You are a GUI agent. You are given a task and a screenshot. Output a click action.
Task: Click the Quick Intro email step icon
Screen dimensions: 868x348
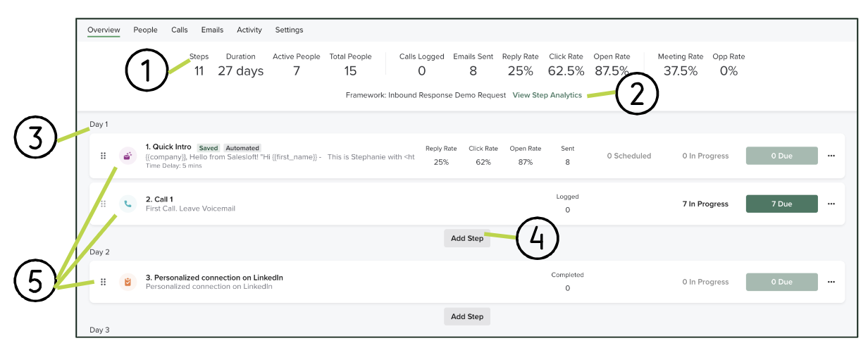[x=128, y=156]
